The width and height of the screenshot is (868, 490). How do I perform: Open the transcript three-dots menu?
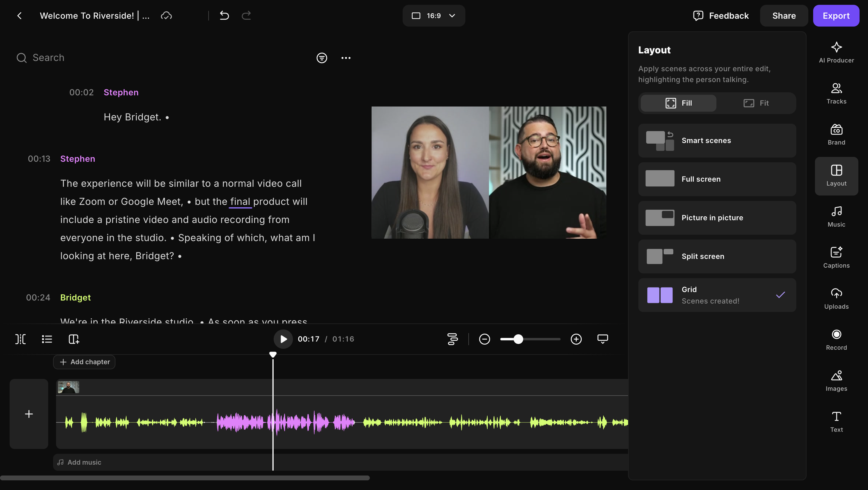(x=346, y=58)
